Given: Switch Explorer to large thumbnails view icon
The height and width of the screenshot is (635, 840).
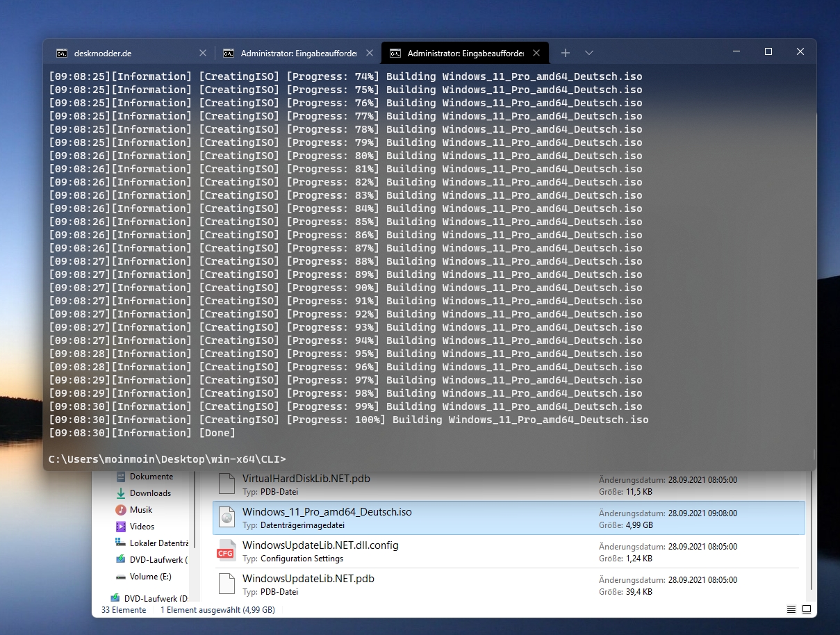Looking at the screenshot, I should (x=807, y=609).
